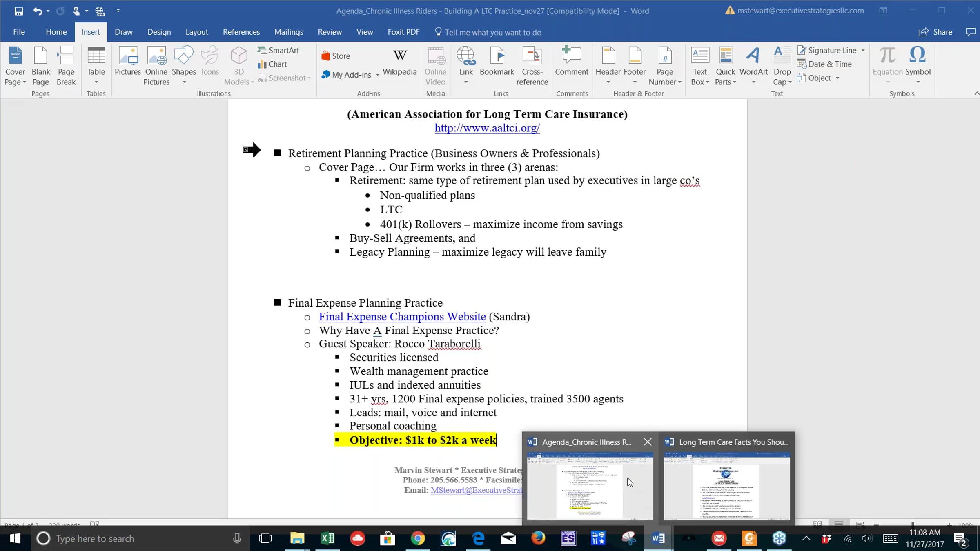The width and height of the screenshot is (980, 551).
Task: Open the comments pane icon
Action: click(971, 32)
